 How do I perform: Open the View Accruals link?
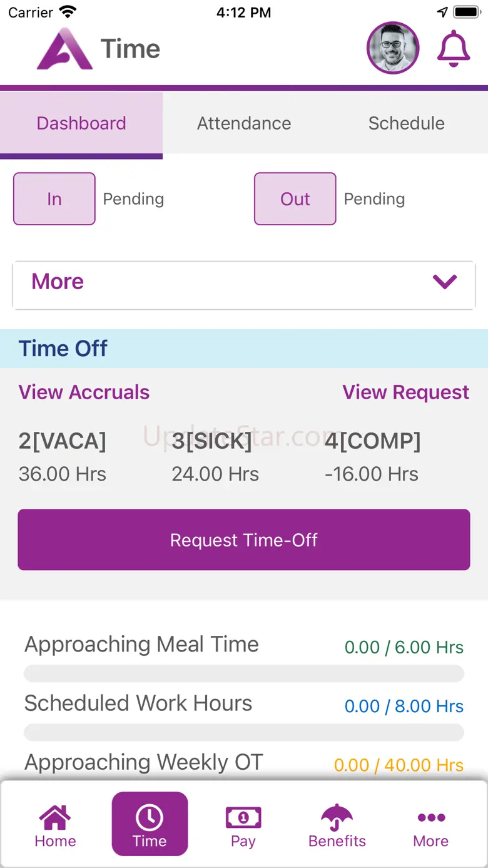click(84, 392)
